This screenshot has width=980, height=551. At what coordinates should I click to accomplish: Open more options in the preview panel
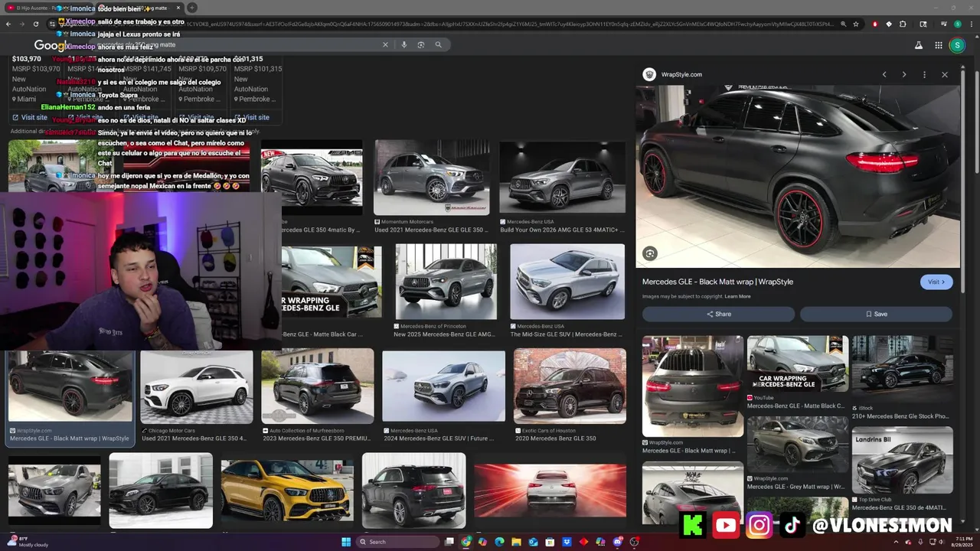pyautogui.click(x=924, y=74)
